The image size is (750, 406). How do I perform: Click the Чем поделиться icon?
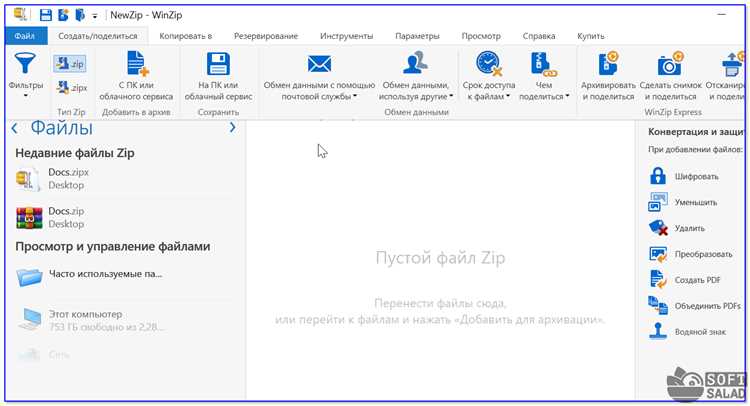pos(544,64)
